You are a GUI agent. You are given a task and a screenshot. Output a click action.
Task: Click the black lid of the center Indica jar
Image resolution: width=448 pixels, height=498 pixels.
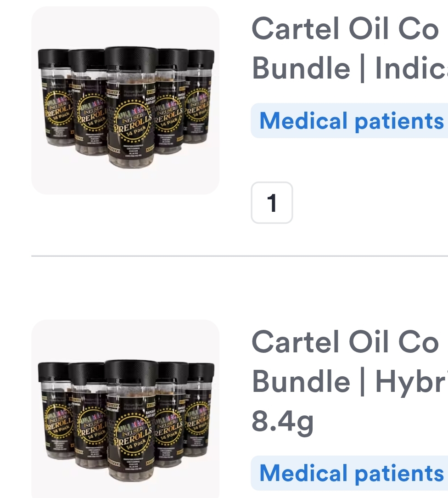point(131,60)
